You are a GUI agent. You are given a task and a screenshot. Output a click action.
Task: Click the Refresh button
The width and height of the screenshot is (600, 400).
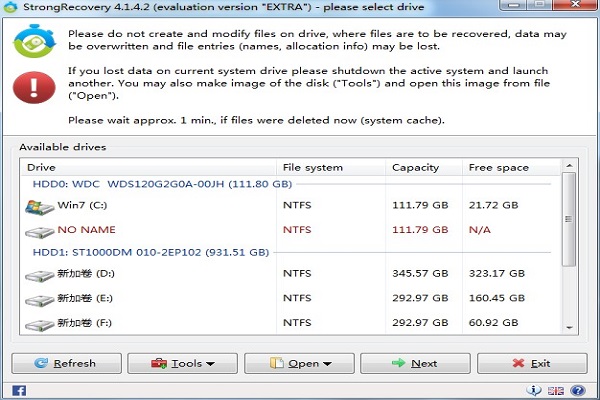click(x=67, y=363)
